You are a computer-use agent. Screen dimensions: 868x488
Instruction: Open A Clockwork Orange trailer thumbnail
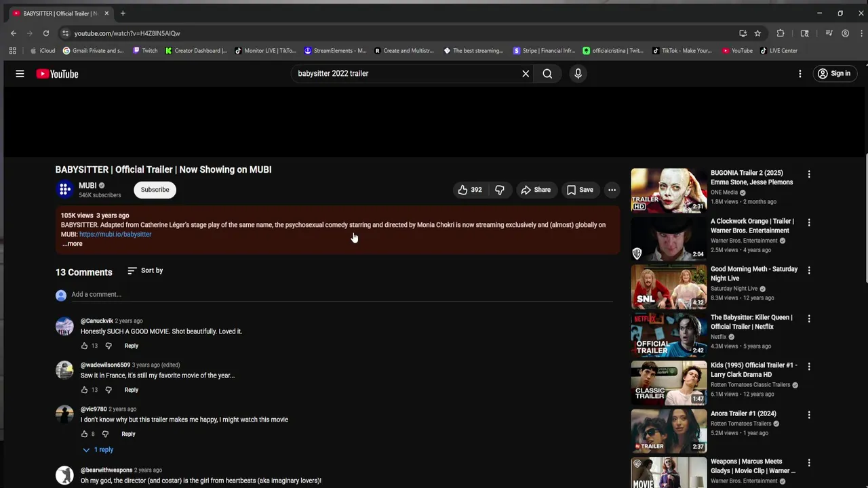coord(669,238)
